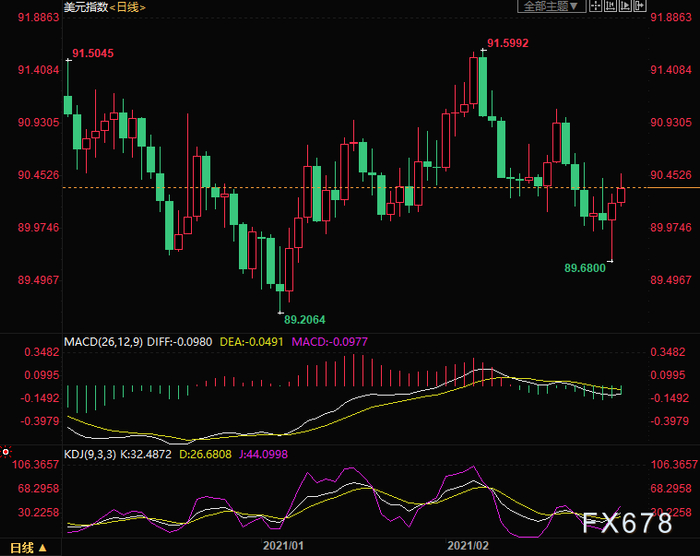Click the right axis 91.4084 label
Viewport: 700px width, 556px height.
pos(671,70)
